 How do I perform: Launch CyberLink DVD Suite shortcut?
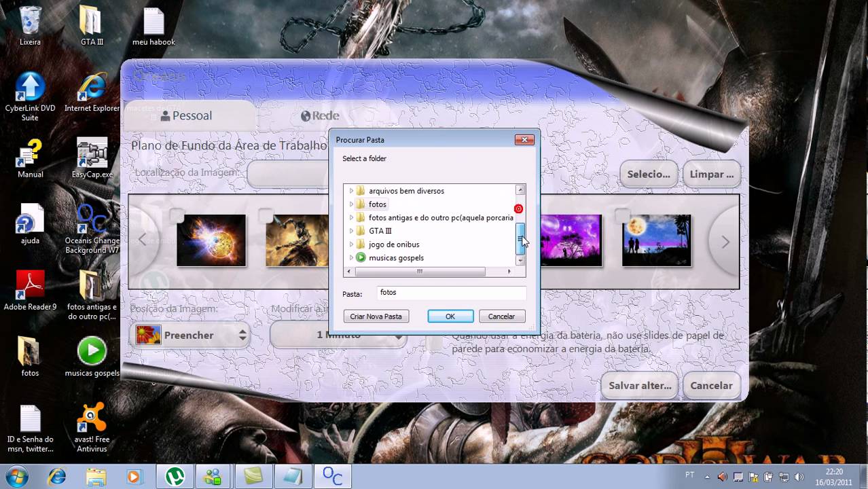tap(30, 95)
